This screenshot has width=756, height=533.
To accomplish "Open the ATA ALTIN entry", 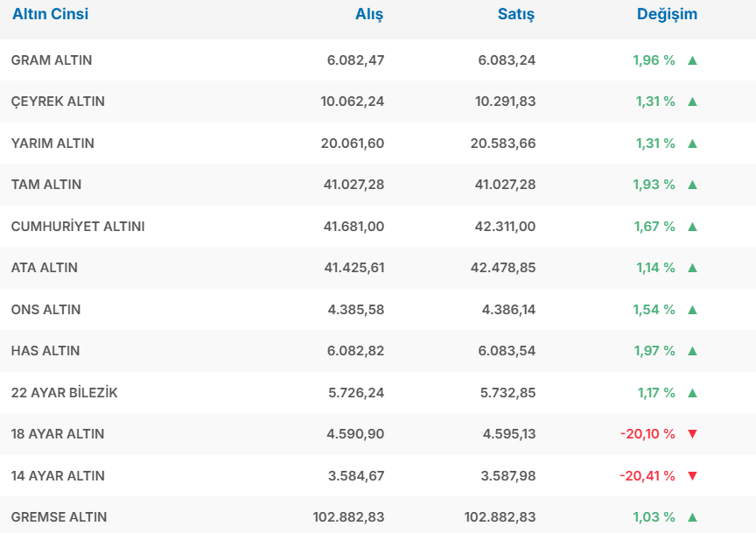I will (x=45, y=268).
